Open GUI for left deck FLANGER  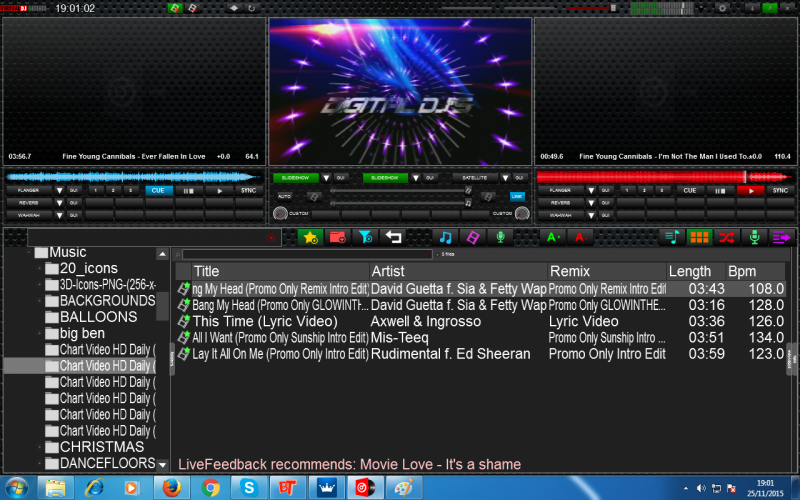click(73, 190)
